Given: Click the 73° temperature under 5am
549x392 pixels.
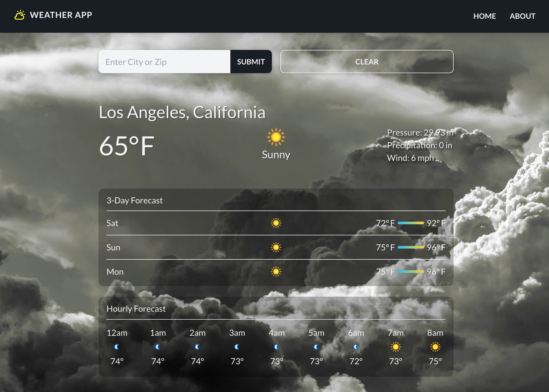Looking at the screenshot, I should point(316,361).
